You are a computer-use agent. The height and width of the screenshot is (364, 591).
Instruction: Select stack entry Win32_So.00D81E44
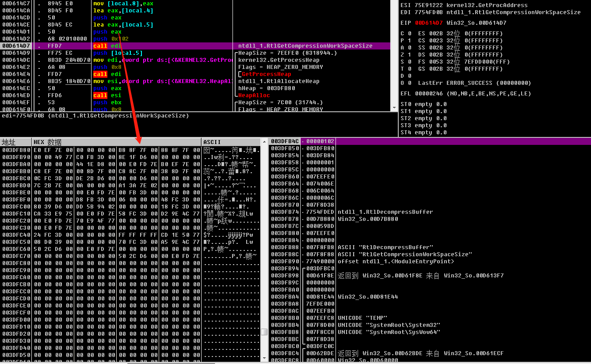tap(367, 297)
